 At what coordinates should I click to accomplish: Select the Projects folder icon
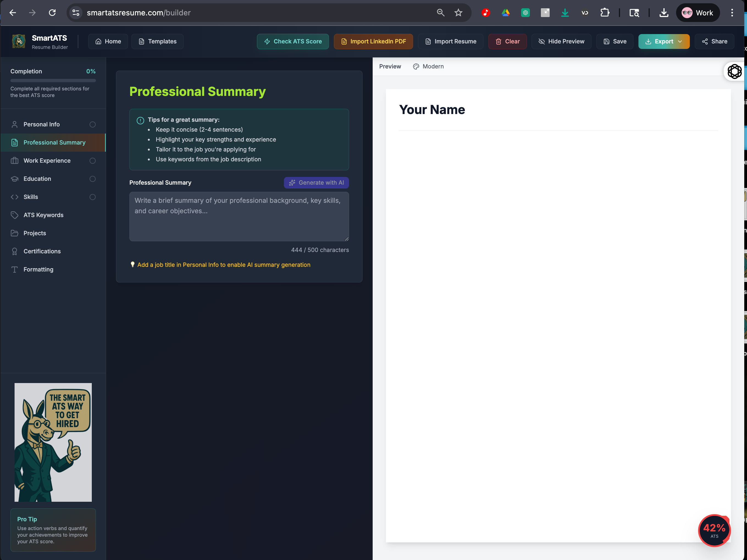click(x=15, y=233)
